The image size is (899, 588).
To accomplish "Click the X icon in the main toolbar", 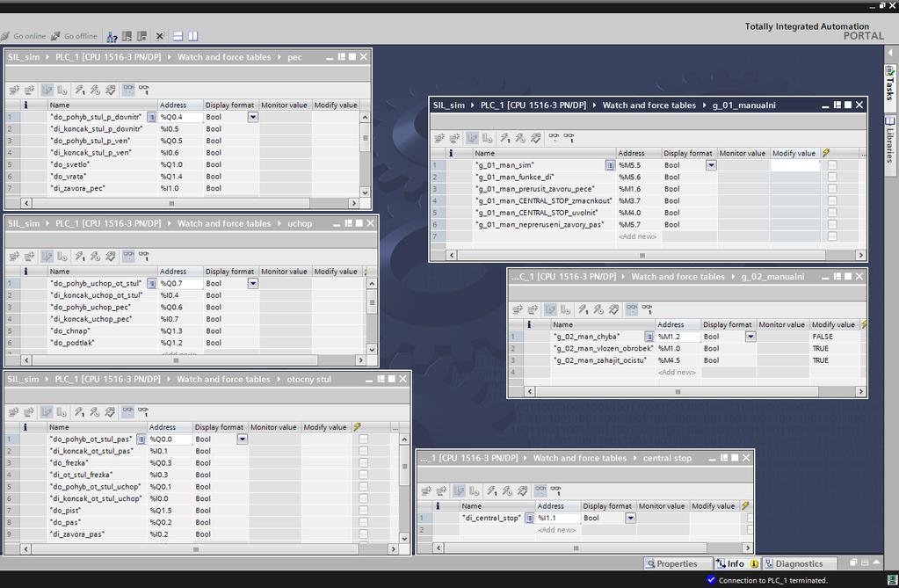I will tap(160, 36).
